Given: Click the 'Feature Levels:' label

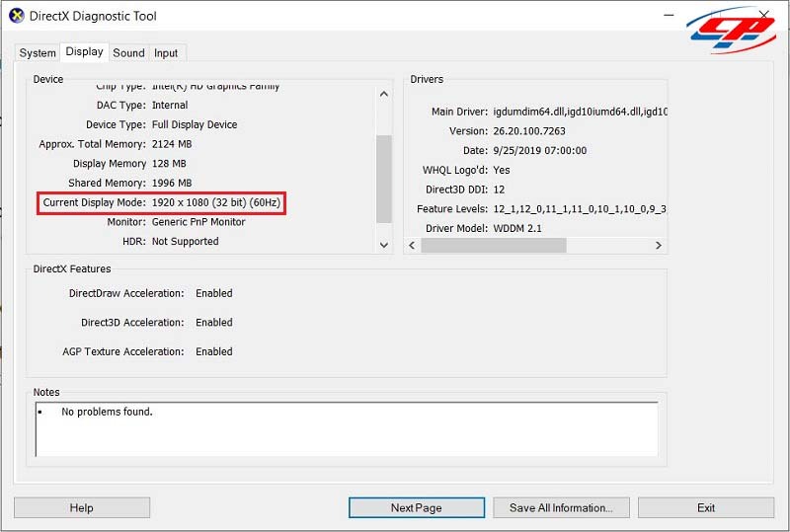Looking at the screenshot, I should pyautogui.click(x=452, y=209).
